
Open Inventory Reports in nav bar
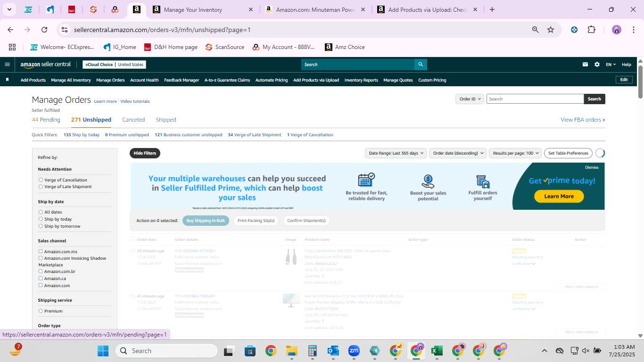(361, 80)
